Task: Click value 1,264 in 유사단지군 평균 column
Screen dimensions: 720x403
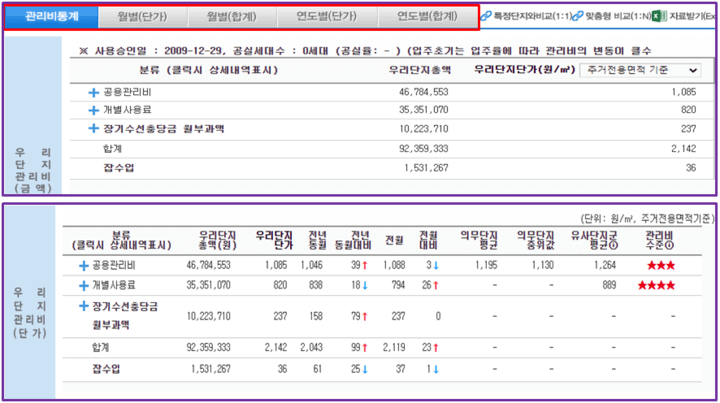Action: [x=605, y=265]
